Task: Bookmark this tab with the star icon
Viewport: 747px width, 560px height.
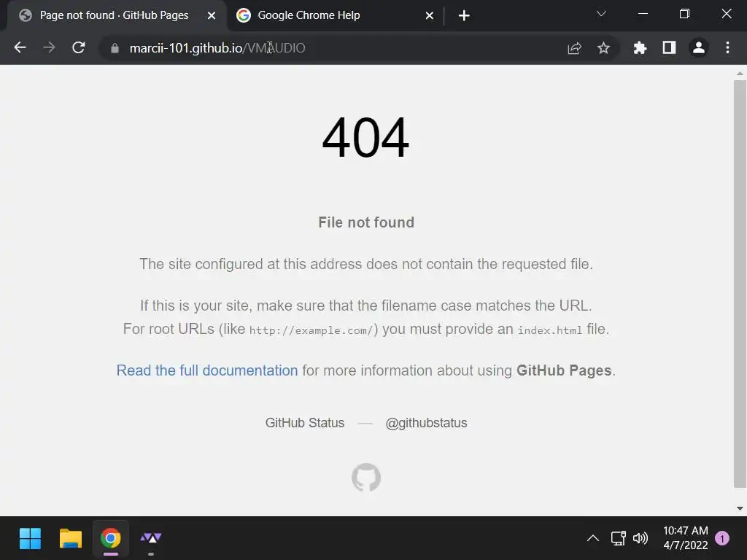Action: tap(603, 48)
